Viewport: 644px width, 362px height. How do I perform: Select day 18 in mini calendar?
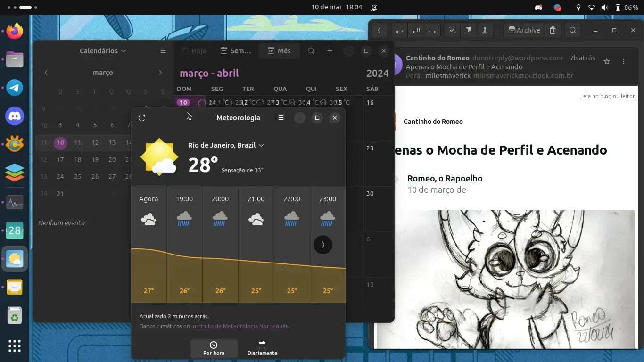pyautogui.click(x=78, y=160)
